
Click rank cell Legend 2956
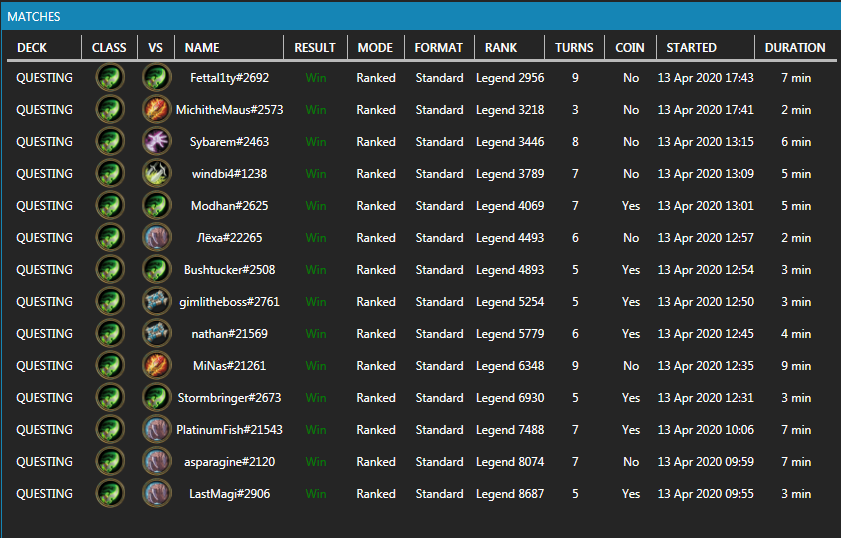510,78
